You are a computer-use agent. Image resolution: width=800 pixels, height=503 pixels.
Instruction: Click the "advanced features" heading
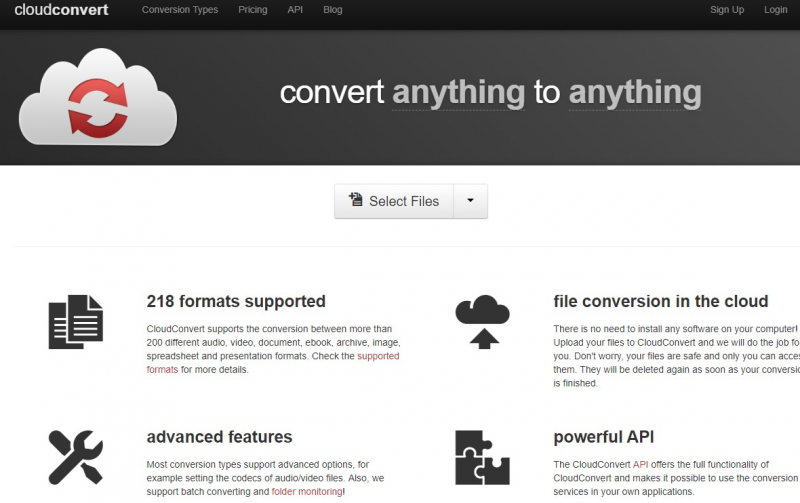coord(219,437)
